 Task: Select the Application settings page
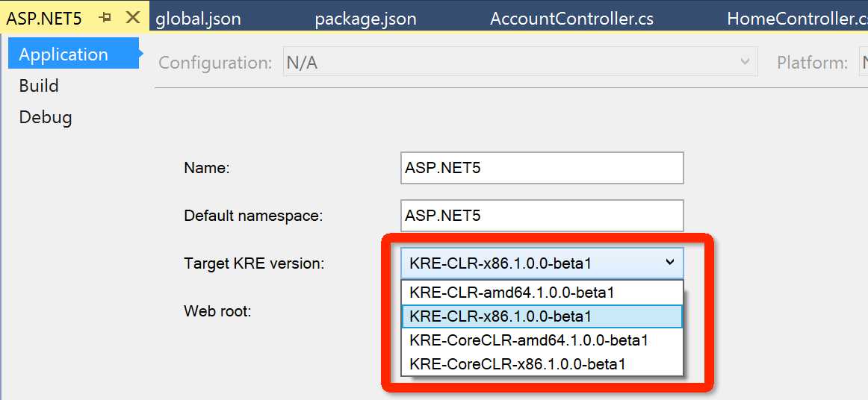point(74,54)
